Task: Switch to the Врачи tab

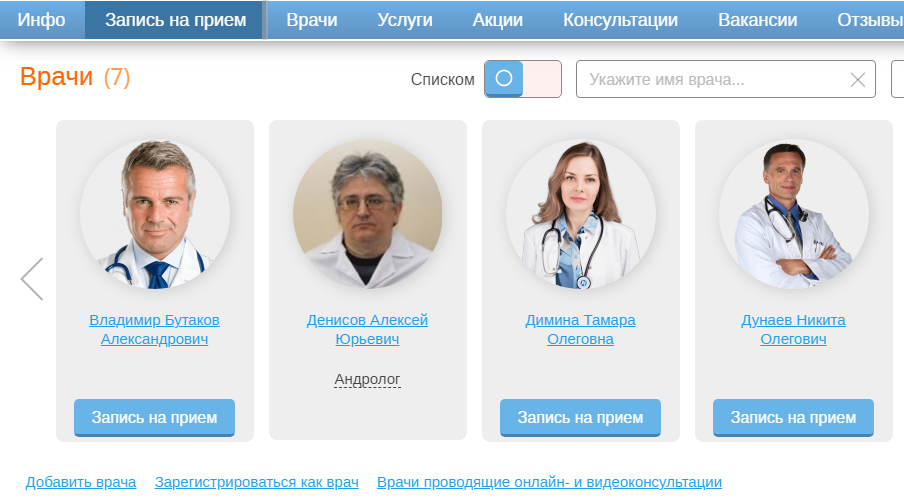Action: (312, 20)
